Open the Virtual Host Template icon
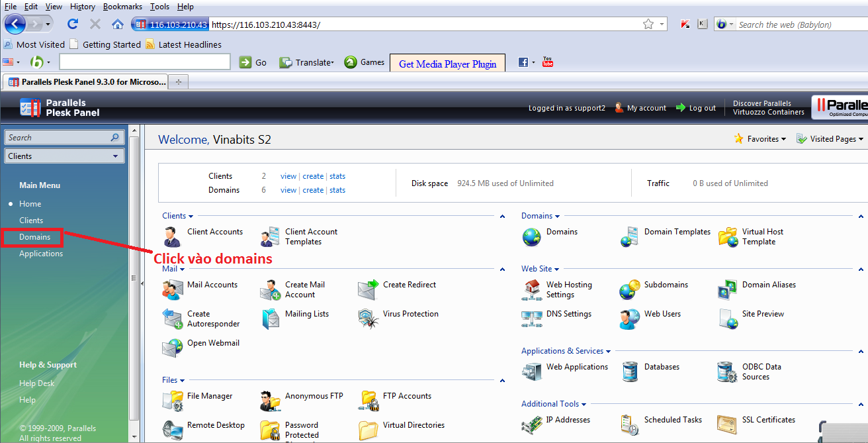Image resolution: width=868 pixels, height=443 pixels. [727, 237]
